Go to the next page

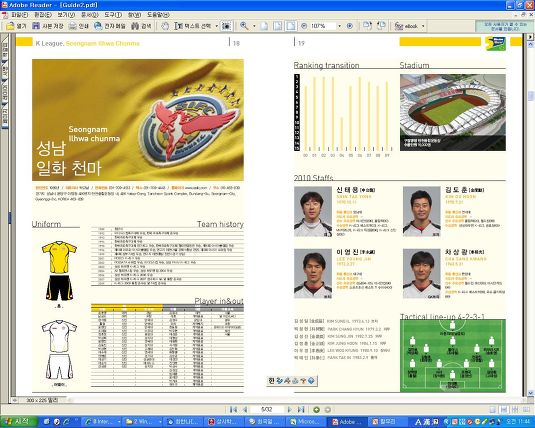pyautogui.click(x=290, y=409)
